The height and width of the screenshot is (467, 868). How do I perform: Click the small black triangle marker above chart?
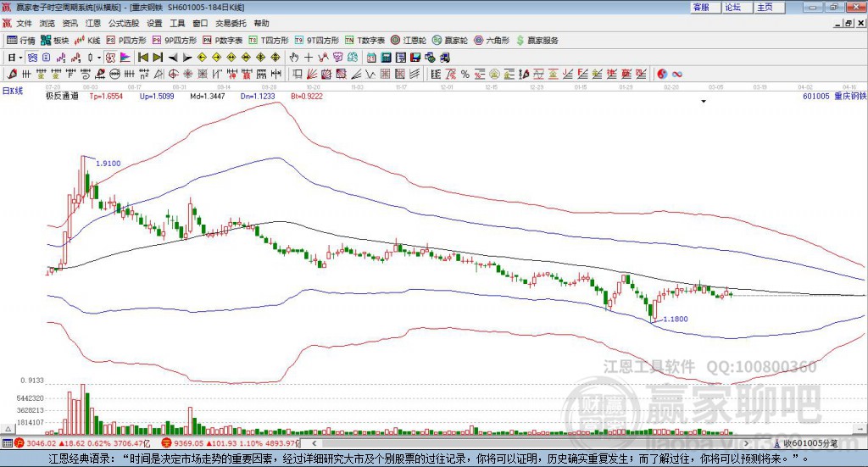(x=704, y=101)
